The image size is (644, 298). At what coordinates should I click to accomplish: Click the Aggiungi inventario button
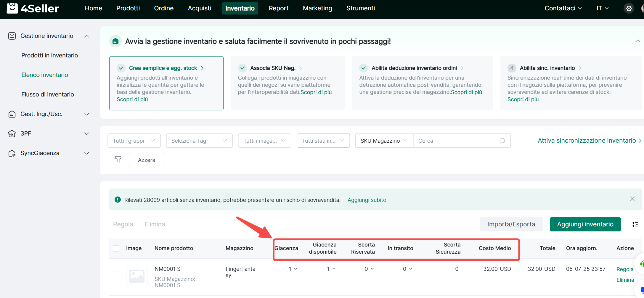(585, 224)
